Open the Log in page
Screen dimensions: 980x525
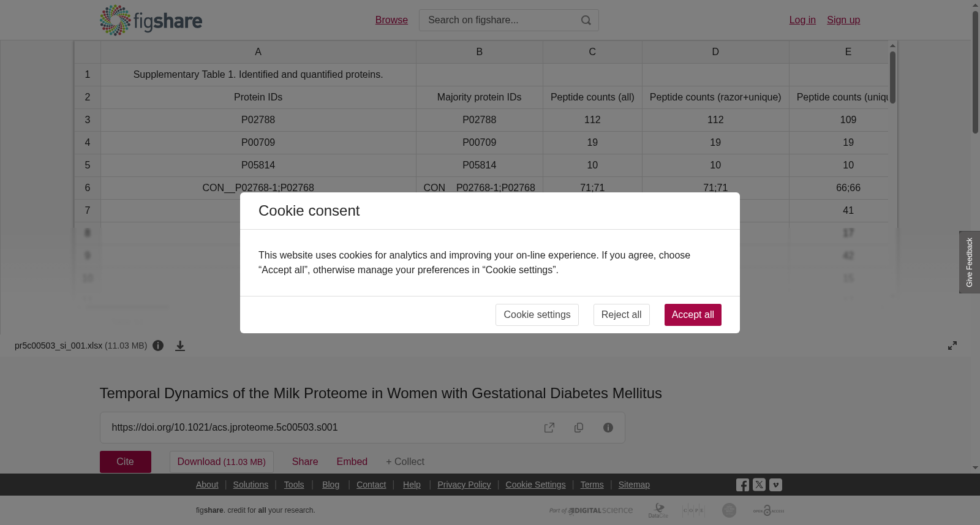point(802,20)
